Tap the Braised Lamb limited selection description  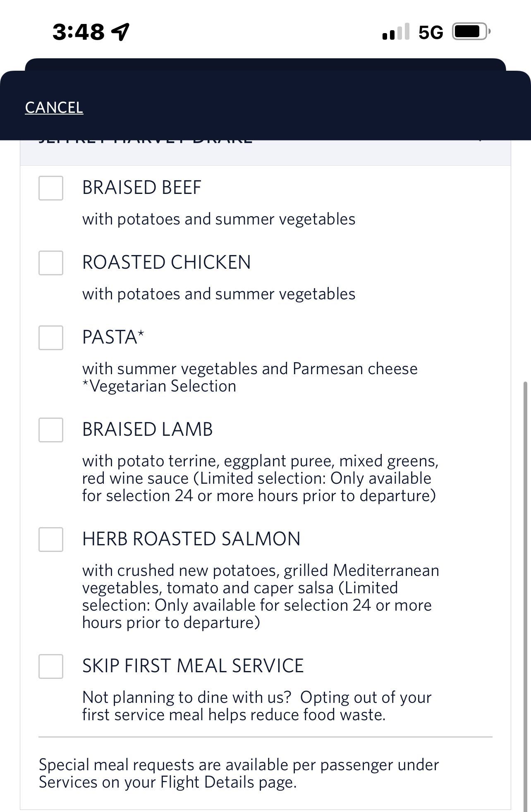[260, 478]
